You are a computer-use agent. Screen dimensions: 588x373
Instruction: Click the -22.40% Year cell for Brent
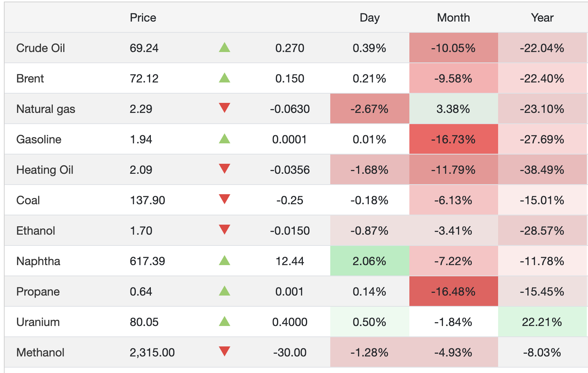(542, 78)
